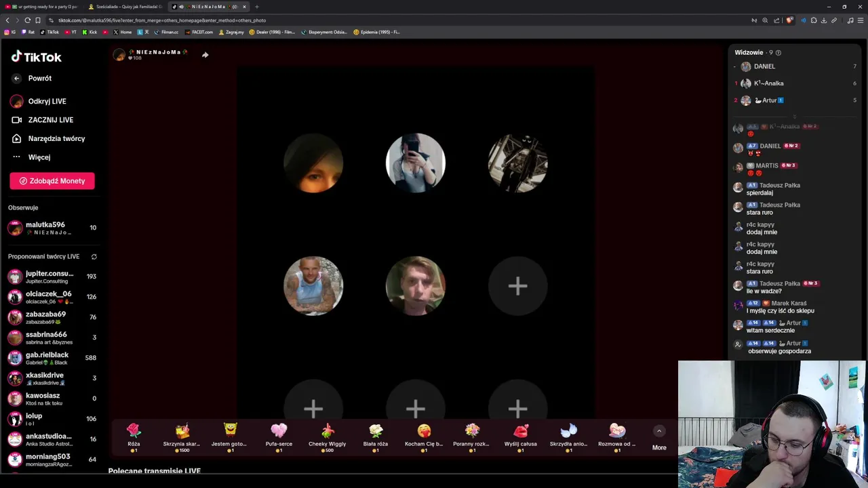Click the streamer avatar at top left
The width and height of the screenshot is (868, 488).
pos(119,55)
